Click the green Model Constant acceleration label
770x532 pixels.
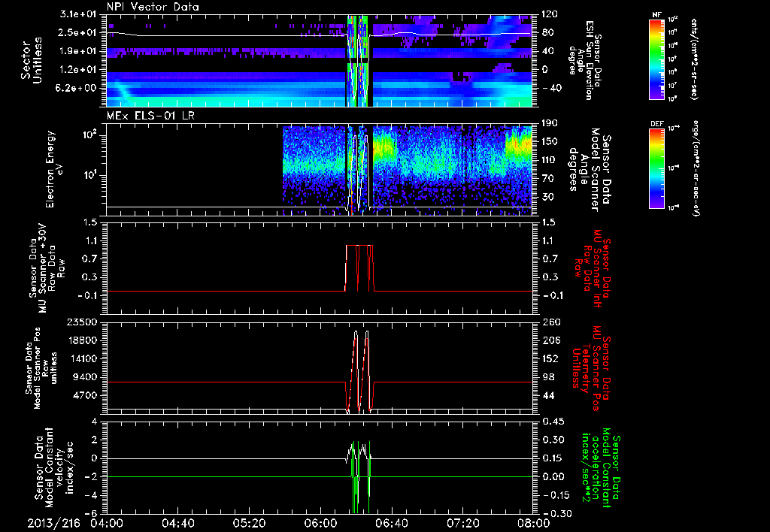600,468
